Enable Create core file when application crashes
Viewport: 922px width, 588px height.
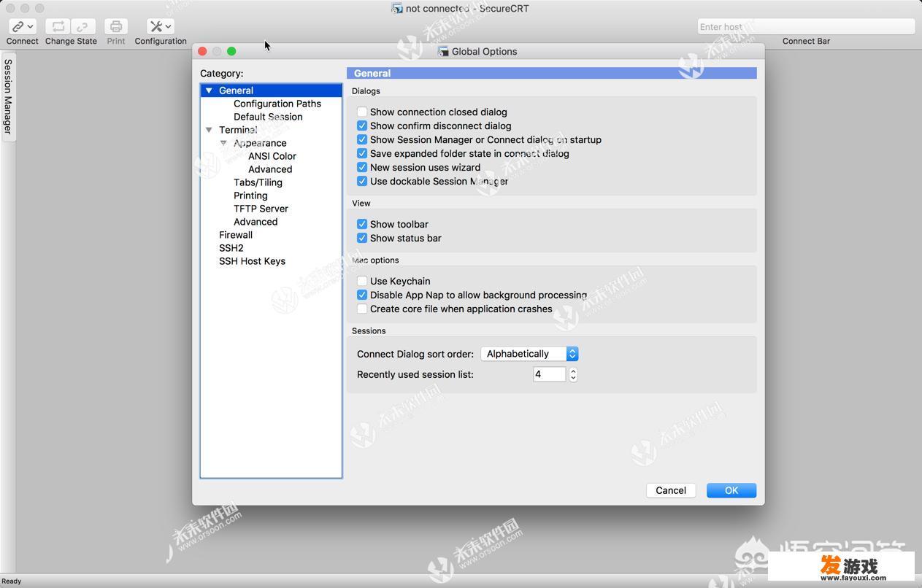click(362, 309)
